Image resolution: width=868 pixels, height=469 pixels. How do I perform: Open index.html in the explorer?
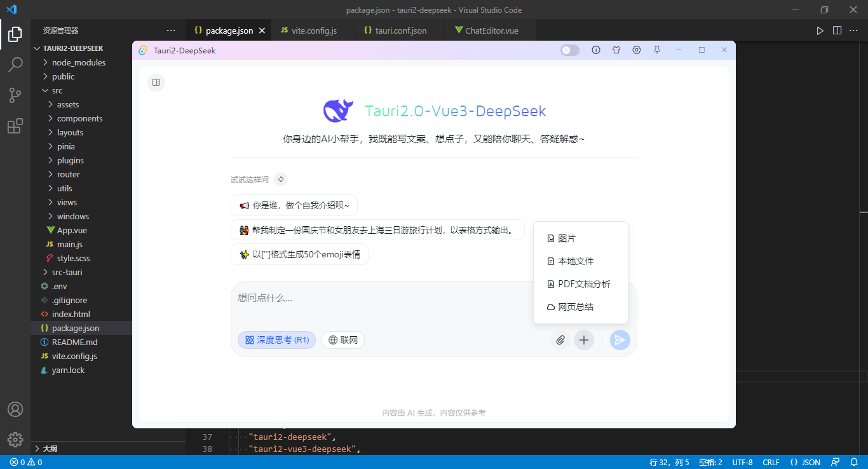coord(81,314)
